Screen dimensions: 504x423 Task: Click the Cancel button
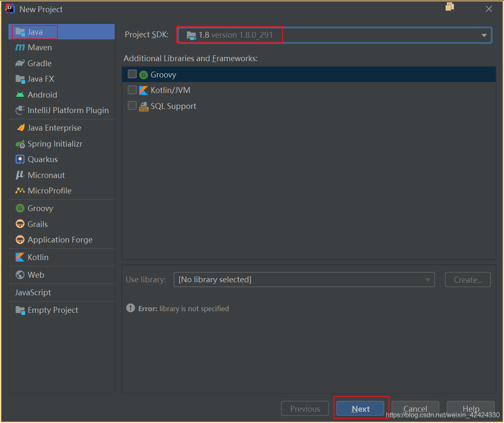(x=415, y=409)
